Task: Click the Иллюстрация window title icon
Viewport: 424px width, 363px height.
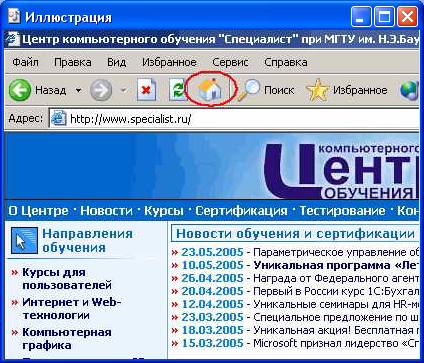Action: pos(14,16)
